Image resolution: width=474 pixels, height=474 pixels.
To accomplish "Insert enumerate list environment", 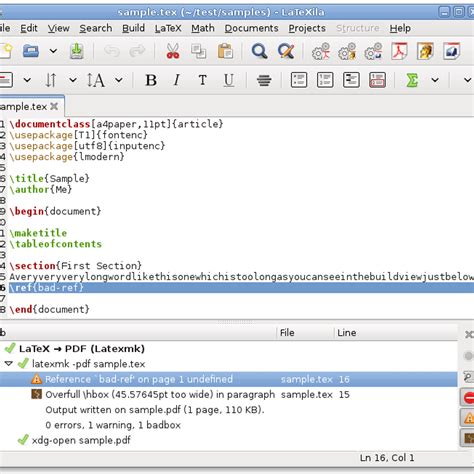I will pos(325,80).
